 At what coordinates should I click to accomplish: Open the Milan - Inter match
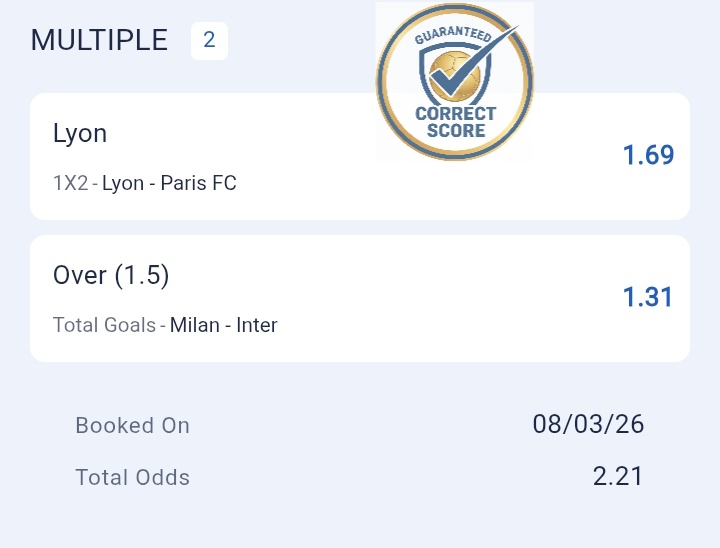point(224,325)
